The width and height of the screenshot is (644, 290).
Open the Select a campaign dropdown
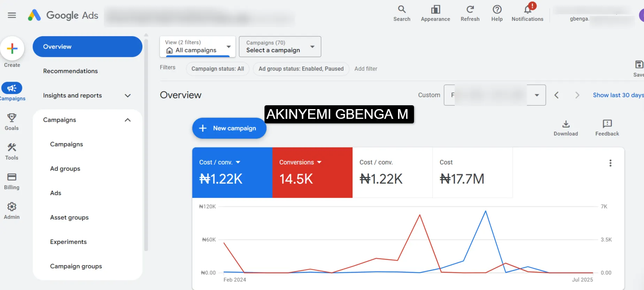coord(280,46)
